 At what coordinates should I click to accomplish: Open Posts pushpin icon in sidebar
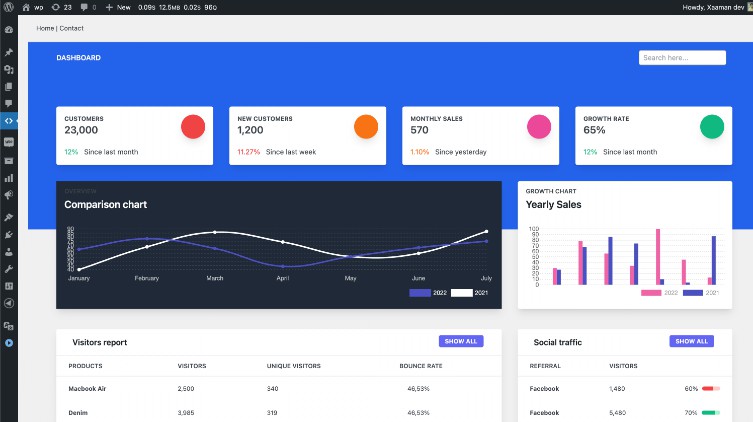pos(9,52)
